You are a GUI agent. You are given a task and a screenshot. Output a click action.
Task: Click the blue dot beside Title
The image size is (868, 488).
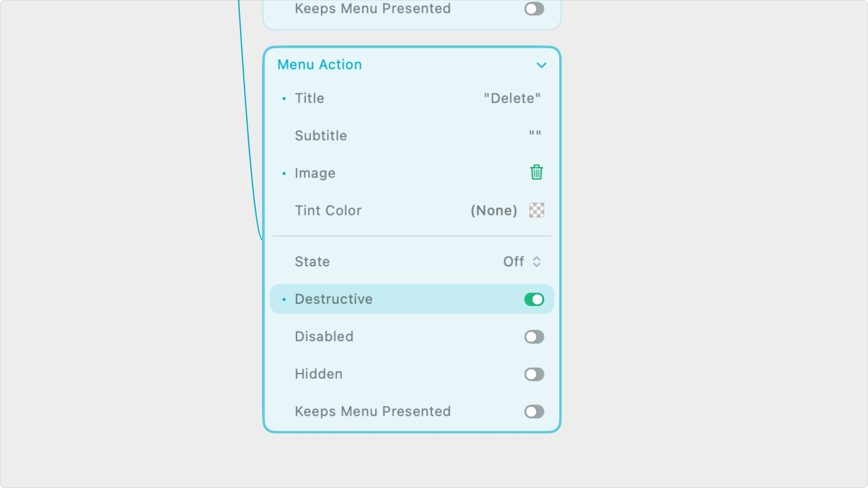284,99
